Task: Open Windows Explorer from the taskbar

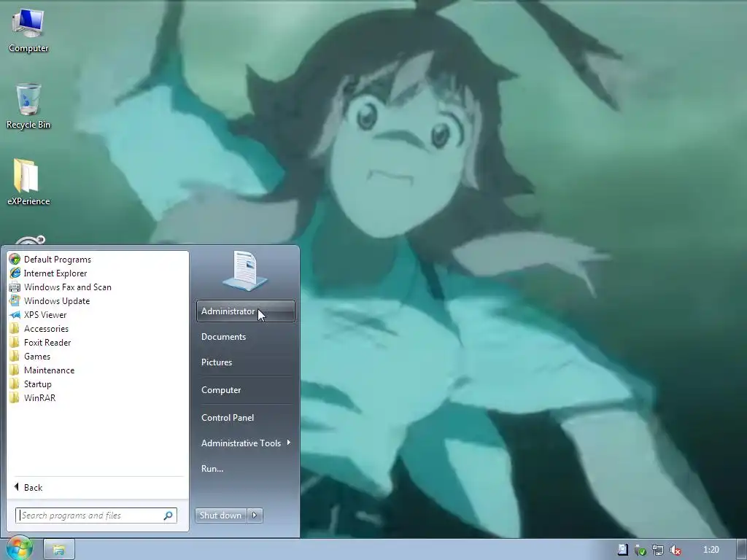Action: 59,550
